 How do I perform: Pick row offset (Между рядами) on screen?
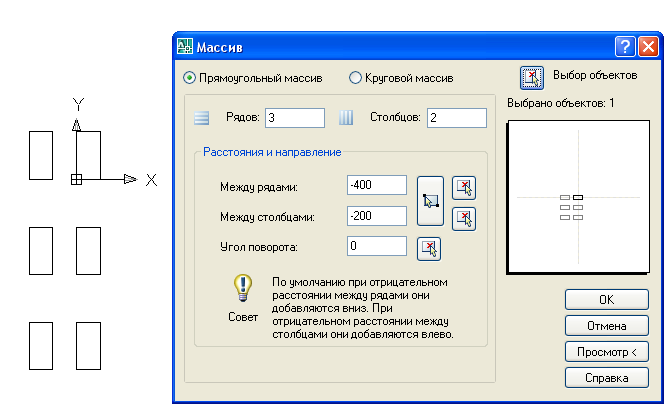[464, 188]
